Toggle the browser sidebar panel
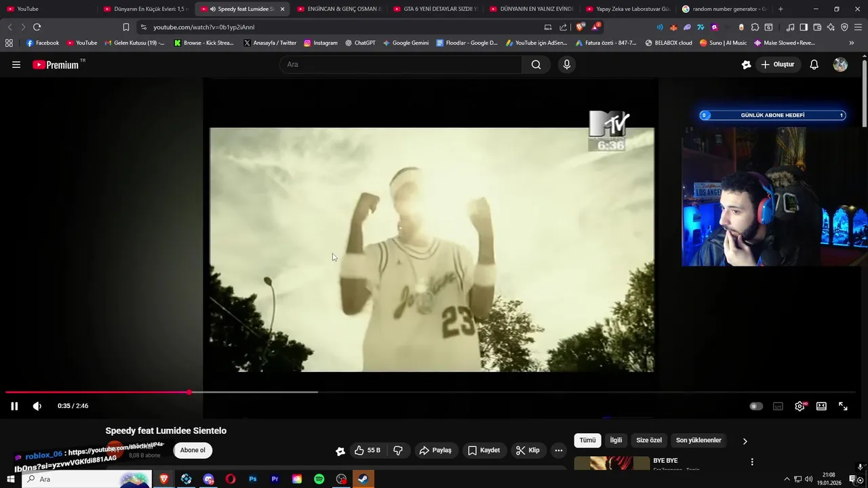The width and height of the screenshot is (868, 488). pos(804,27)
